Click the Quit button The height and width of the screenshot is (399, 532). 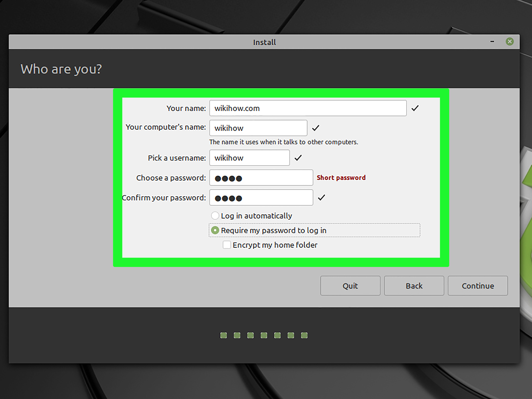pos(350,286)
